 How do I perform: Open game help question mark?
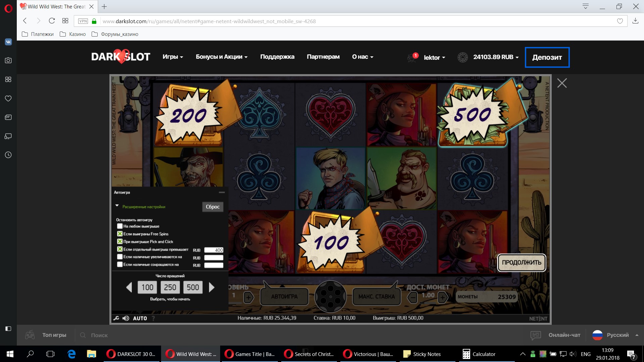pyautogui.click(x=153, y=318)
